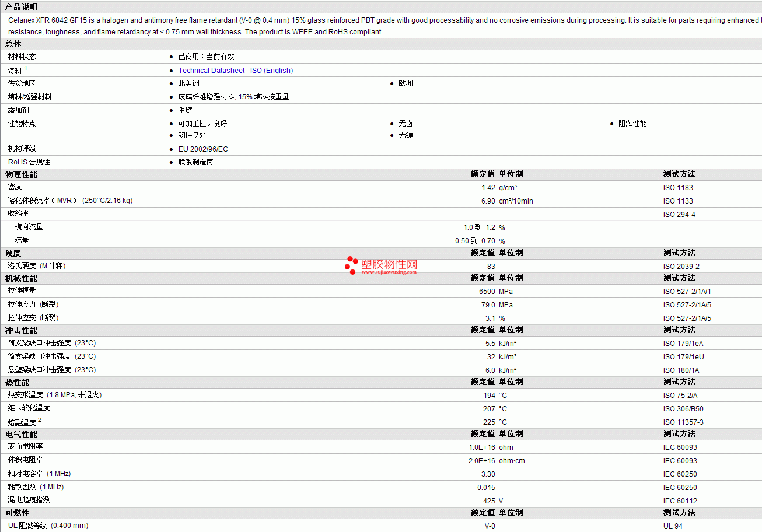Select the tensile stress value 79.0
This screenshot has height=532, width=762.
(488, 305)
